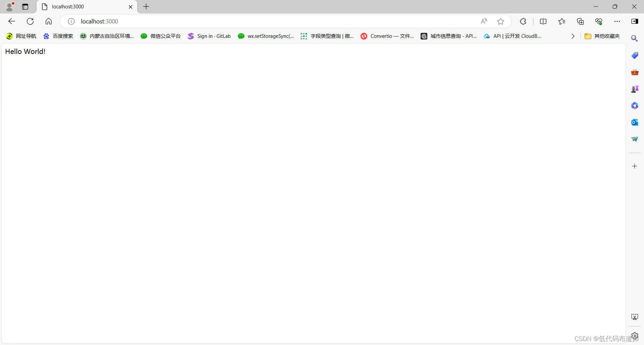Open the profile avatar menu
The height and width of the screenshot is (345, 644).
(10, 6)
